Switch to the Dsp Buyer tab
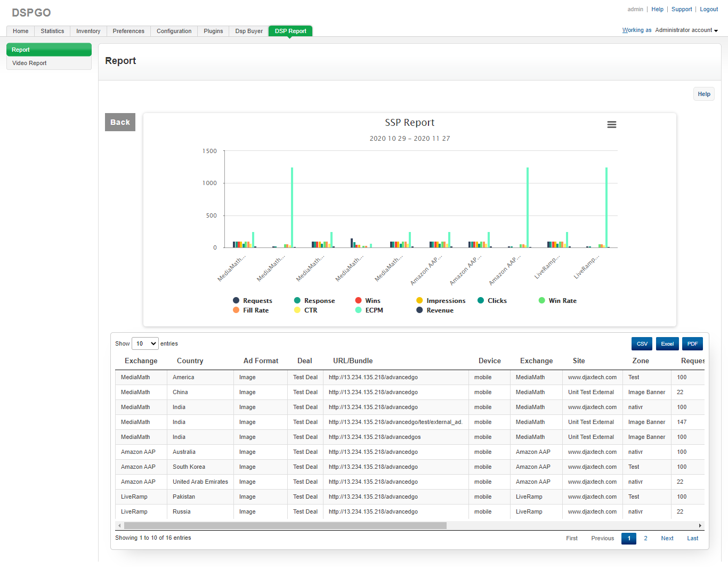Viewport: 728px width, 568px height. [249, 31]
